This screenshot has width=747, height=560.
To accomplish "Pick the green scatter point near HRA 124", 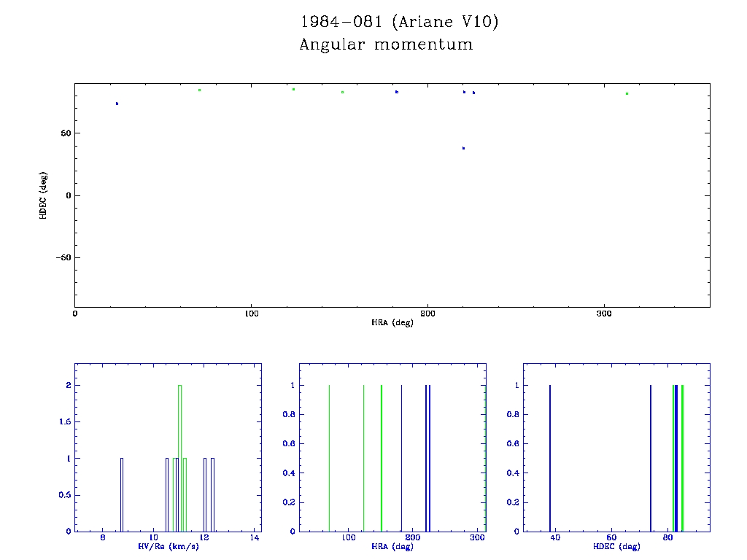I will point(293,89).
